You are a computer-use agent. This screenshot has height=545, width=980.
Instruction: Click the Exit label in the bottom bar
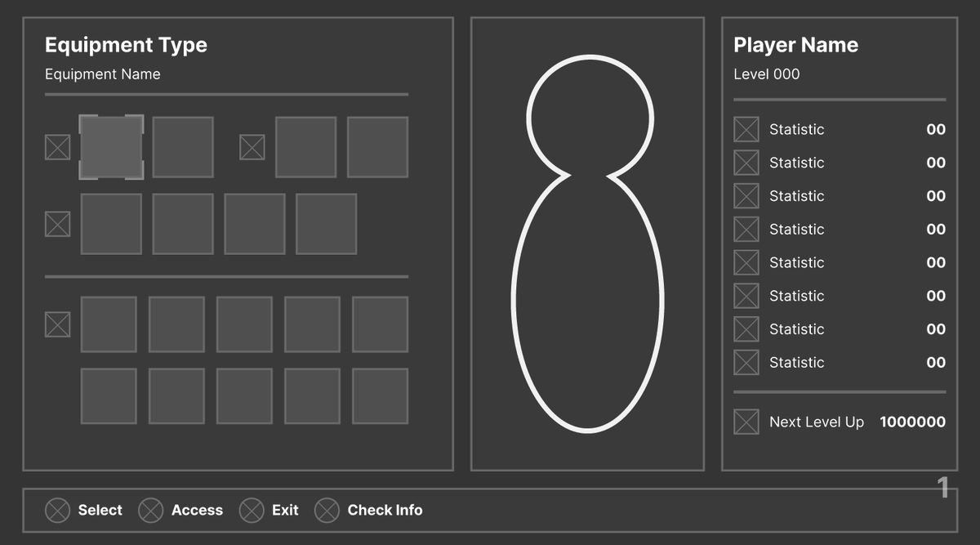coord(285,510)
